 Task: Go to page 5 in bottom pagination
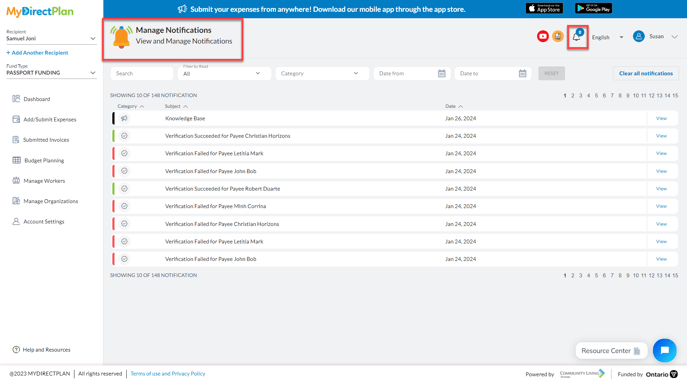coord(596,276)
